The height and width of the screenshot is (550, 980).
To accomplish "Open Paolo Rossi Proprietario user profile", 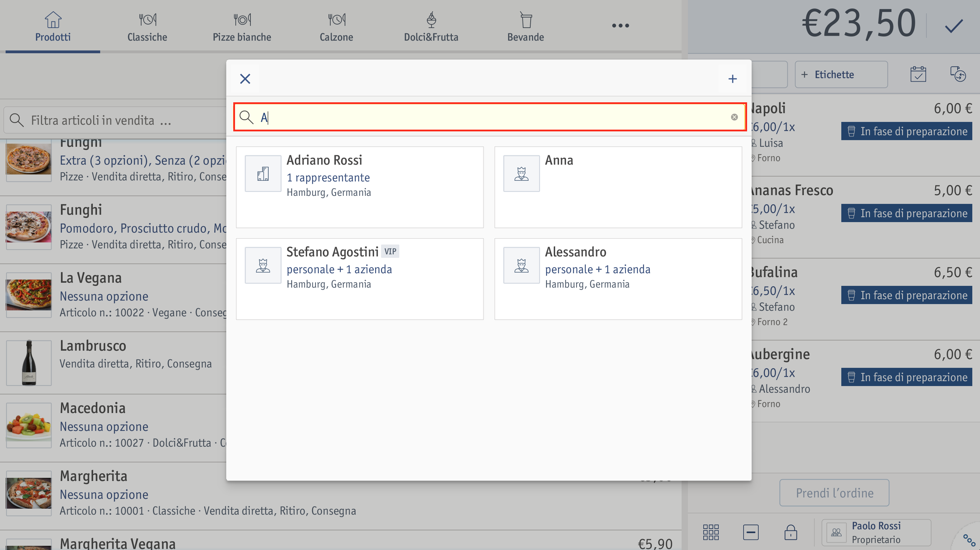I will coord(876,532).
